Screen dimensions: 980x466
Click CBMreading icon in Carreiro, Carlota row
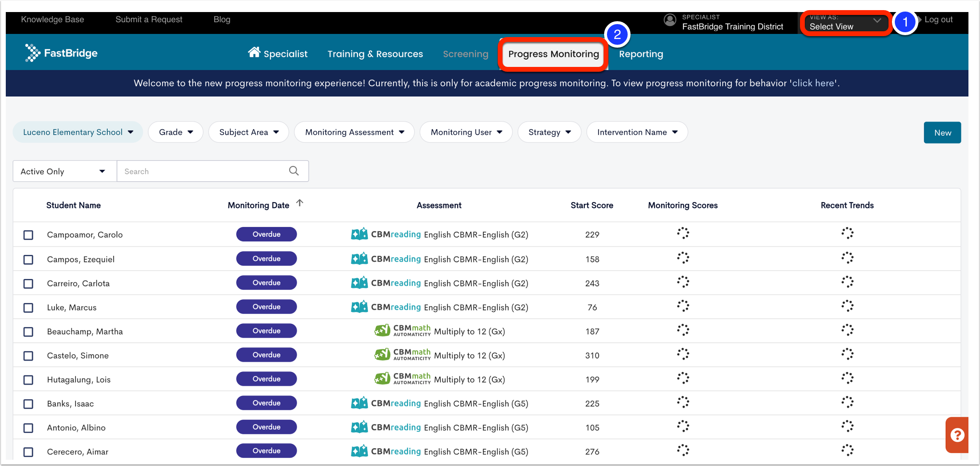360,283
